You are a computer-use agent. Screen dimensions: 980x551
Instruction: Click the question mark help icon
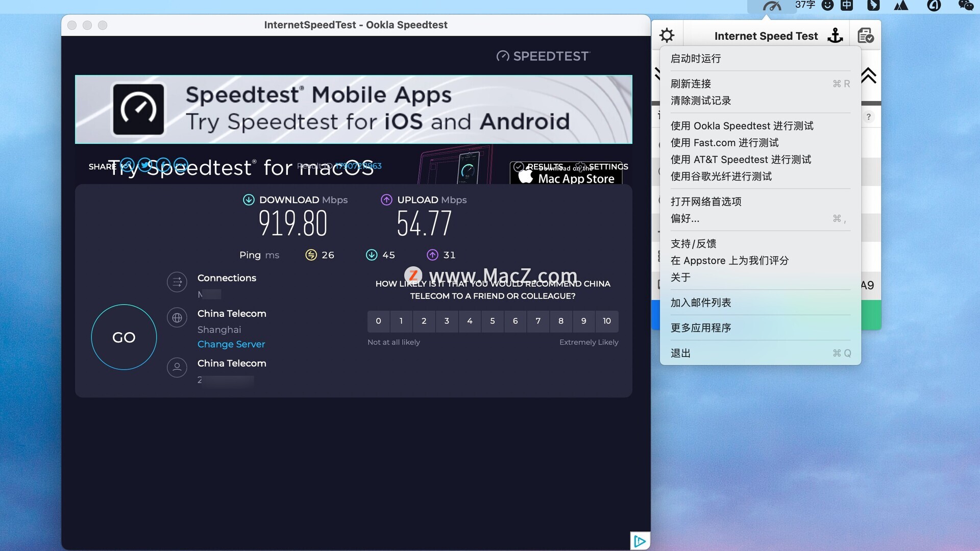[868, 117]
